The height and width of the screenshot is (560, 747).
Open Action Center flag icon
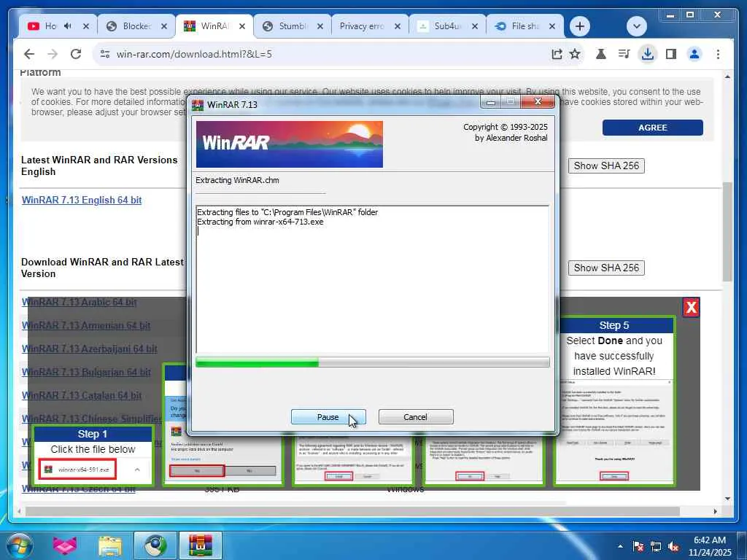(x=638, y=546)
